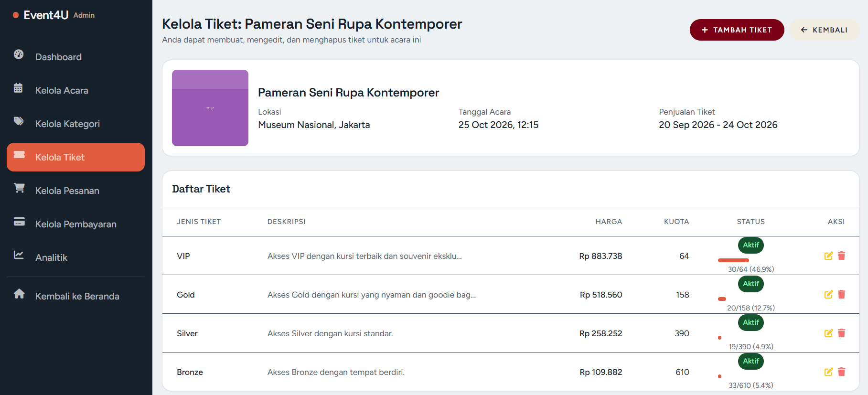Click Kembali ke Beranda link
Screen dimensions: 868x395
pos(75,296)
